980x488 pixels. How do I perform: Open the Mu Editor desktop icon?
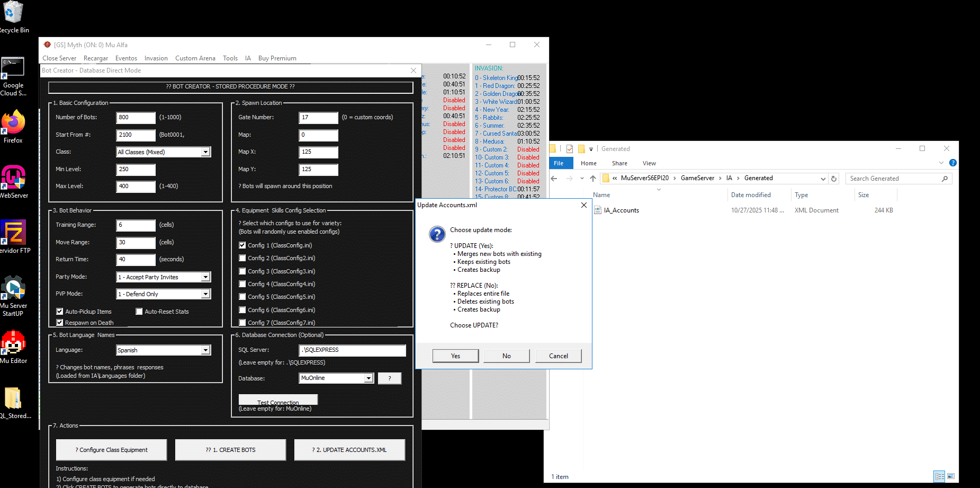click(13, 345)
